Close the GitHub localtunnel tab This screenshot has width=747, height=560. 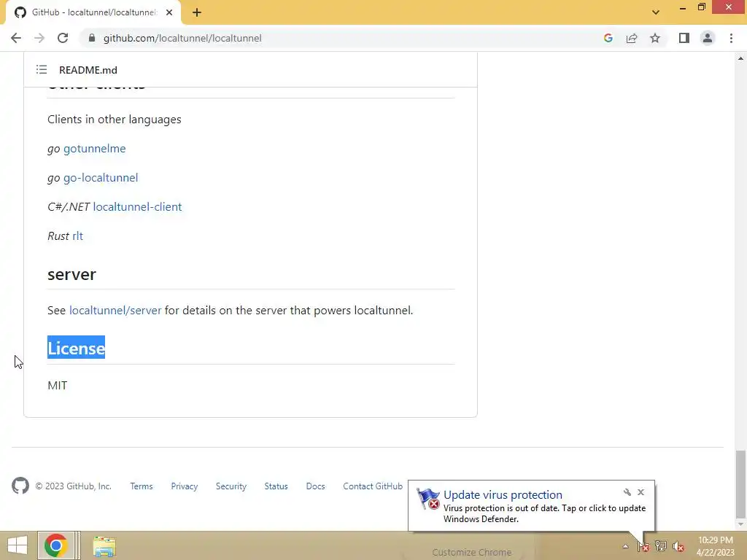169,12
